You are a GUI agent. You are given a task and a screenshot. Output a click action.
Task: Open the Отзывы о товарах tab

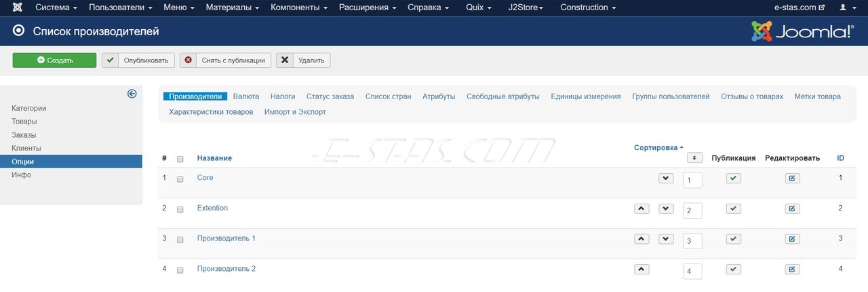752,96
